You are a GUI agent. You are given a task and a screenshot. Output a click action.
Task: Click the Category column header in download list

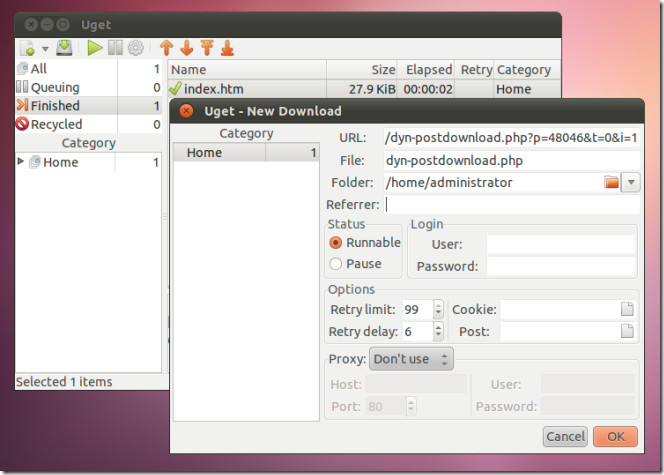(x=527, y=69)
